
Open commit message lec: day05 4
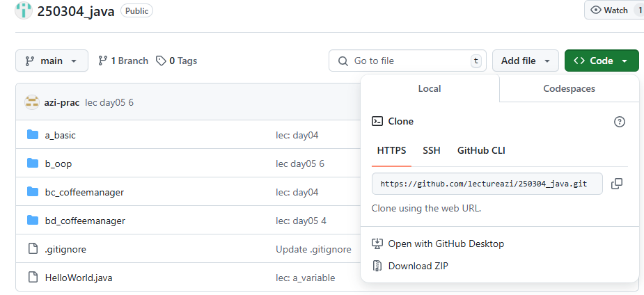301,221
